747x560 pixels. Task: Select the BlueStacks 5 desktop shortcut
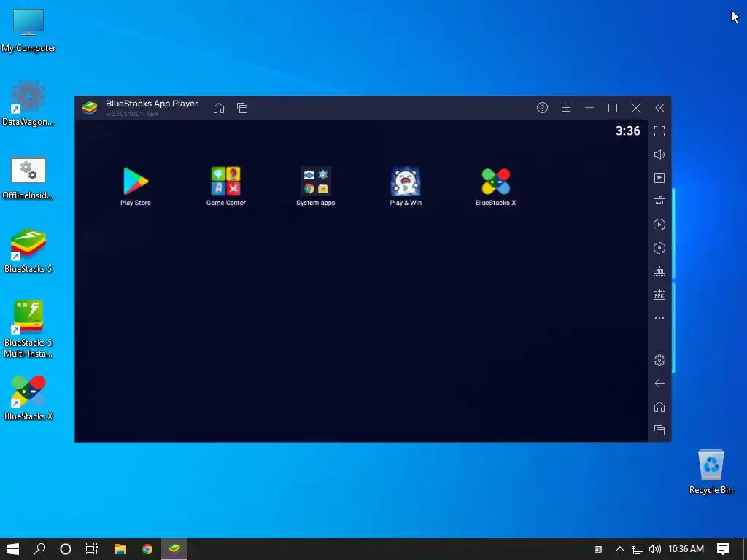tap(28, 251)
